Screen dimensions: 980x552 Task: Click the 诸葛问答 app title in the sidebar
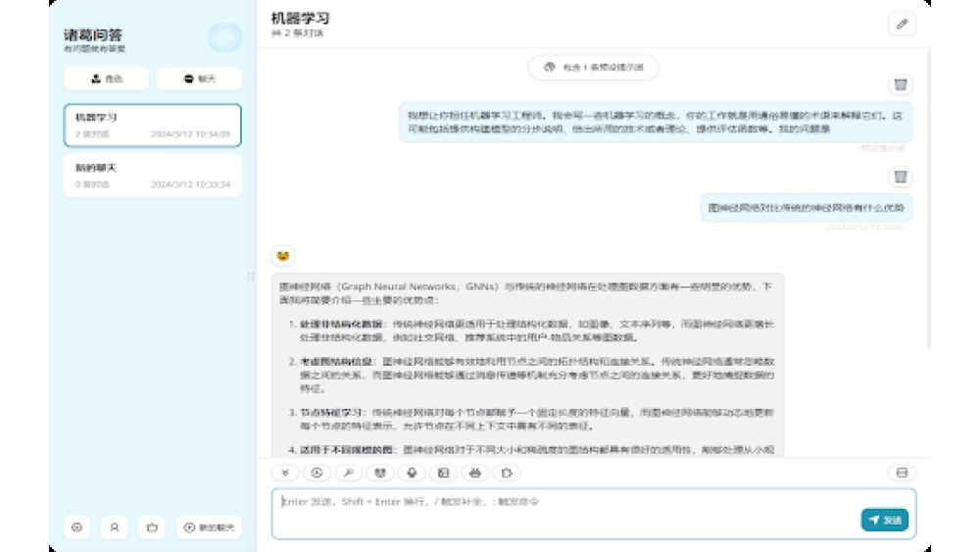click(93, 35)
